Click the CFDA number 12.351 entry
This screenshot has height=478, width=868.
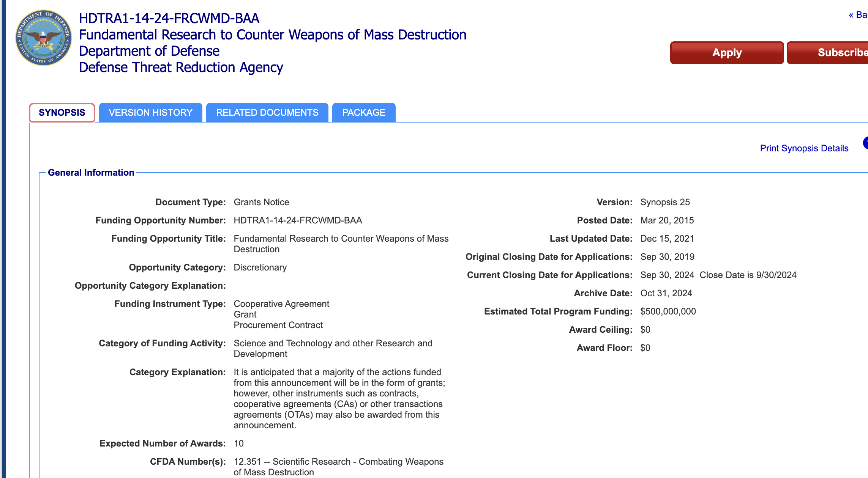click(x=338, y=467)
